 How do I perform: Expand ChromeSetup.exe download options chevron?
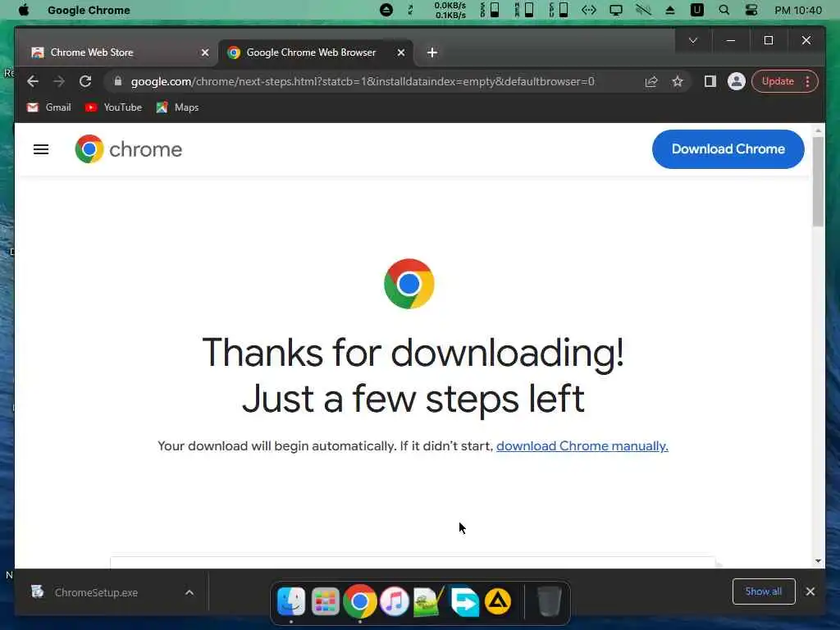pyautogui.click(x=189, y=592)
